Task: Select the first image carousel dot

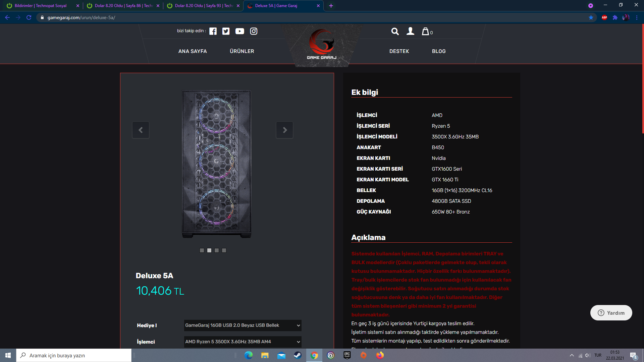Action: tap(202, 250)
